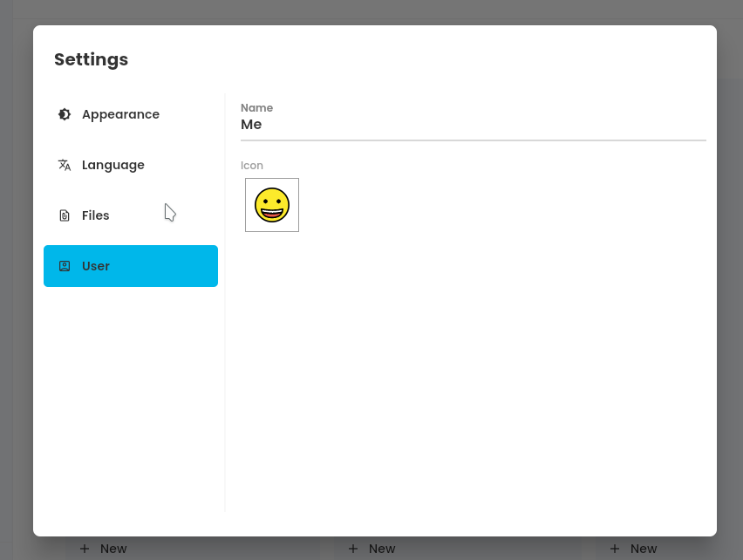The width and height of the screenshot is (743, 560).
Task: Click the Icon label text
Action: click(x=252, y=166)
